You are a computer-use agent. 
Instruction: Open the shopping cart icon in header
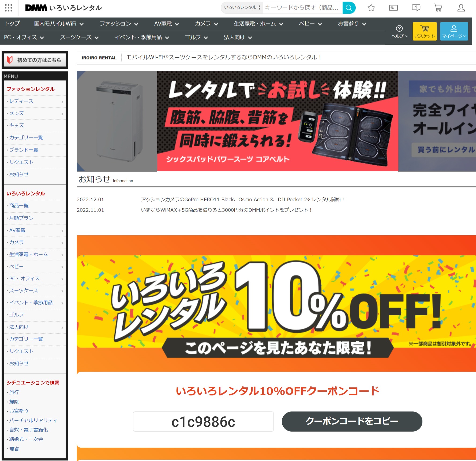438,8
